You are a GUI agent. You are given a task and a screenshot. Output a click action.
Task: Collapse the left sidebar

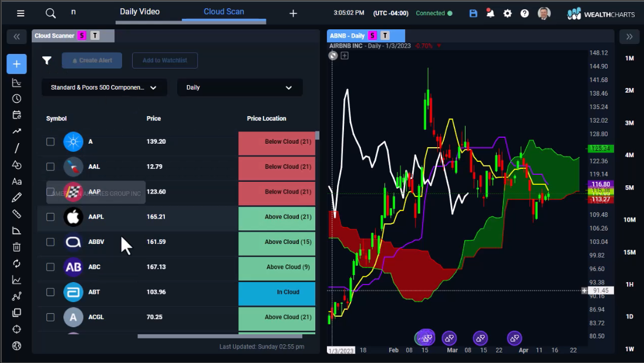click(x=16, y=36)
